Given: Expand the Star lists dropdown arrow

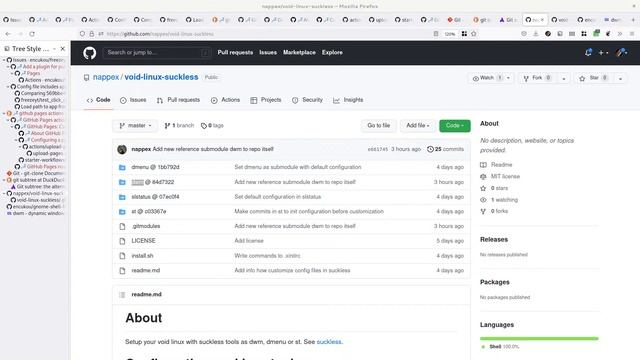Looking at the screenshot, I should [620, 78].
